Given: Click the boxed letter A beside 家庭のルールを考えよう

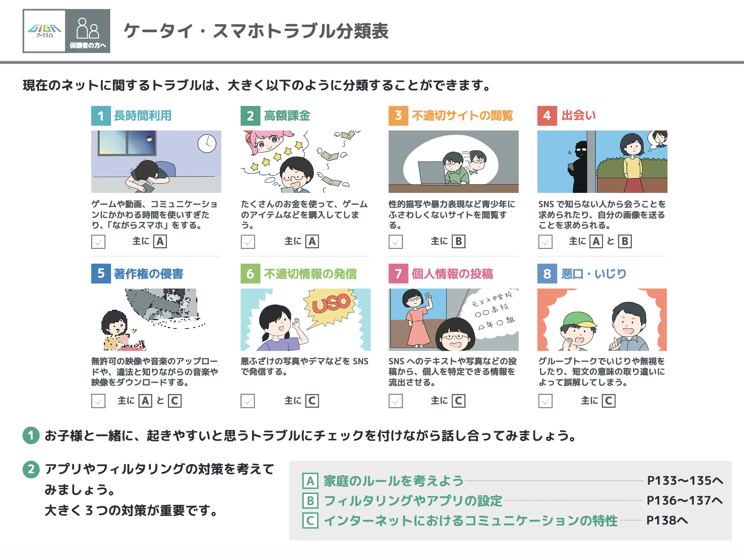Looking at the screenshot, I should [310, 481].
